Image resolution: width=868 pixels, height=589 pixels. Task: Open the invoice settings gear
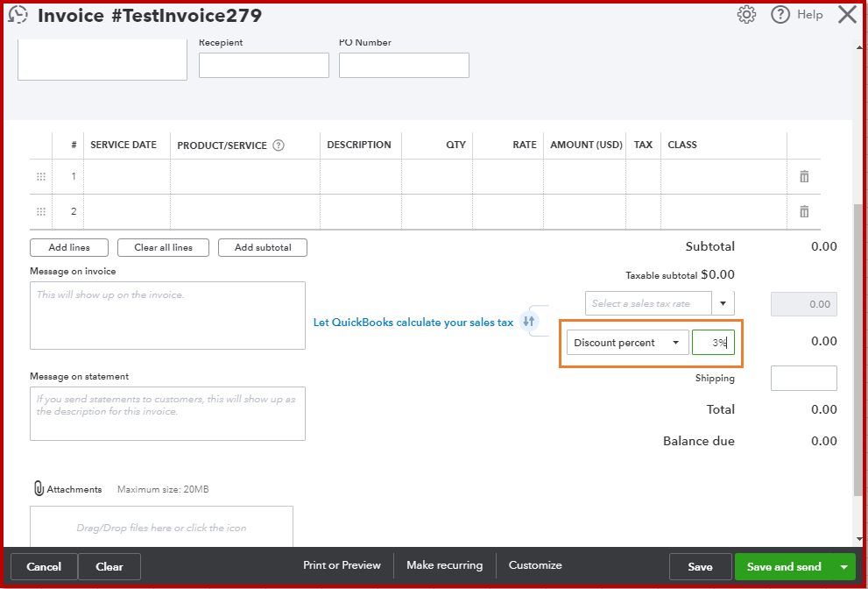point(746,14)
